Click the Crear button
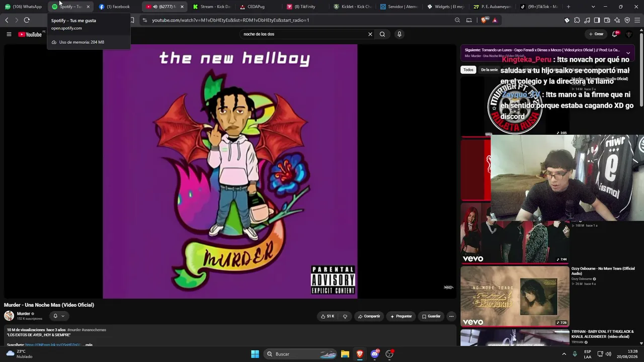This screenshot has width=644, height=362. click(x=596, y=34)
